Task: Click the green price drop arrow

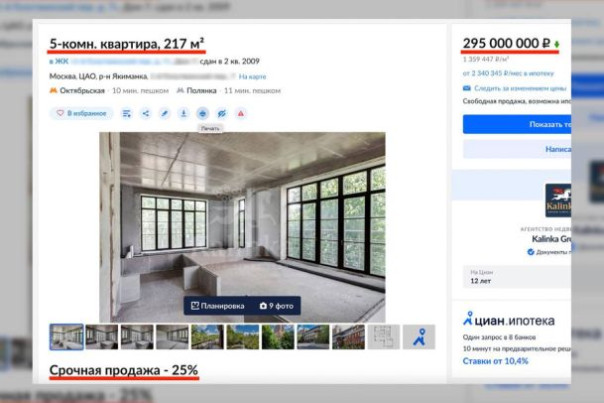Action: pyautogui.click(x=557, y=44)
